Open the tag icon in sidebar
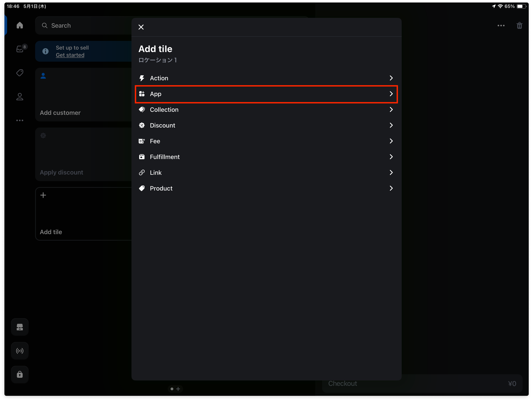Image resolution: width=532 pixels, height=401 pixels. pyautogui.click(x=20, y=73)
